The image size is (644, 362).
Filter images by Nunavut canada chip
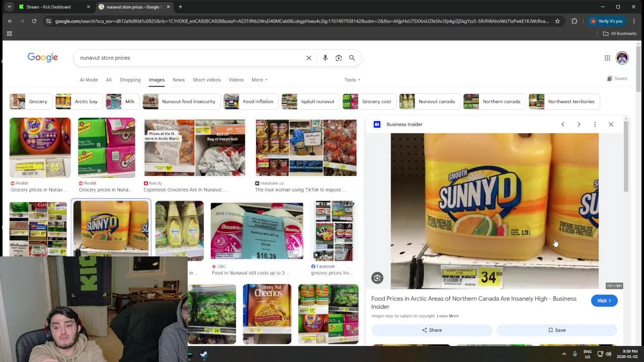[x=429, y=102]
